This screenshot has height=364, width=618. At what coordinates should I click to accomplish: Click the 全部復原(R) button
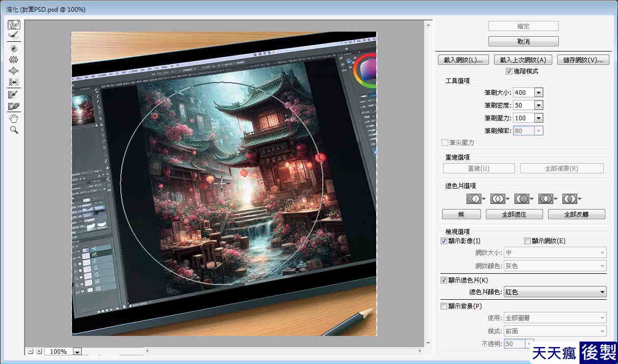tap(562, 168)
